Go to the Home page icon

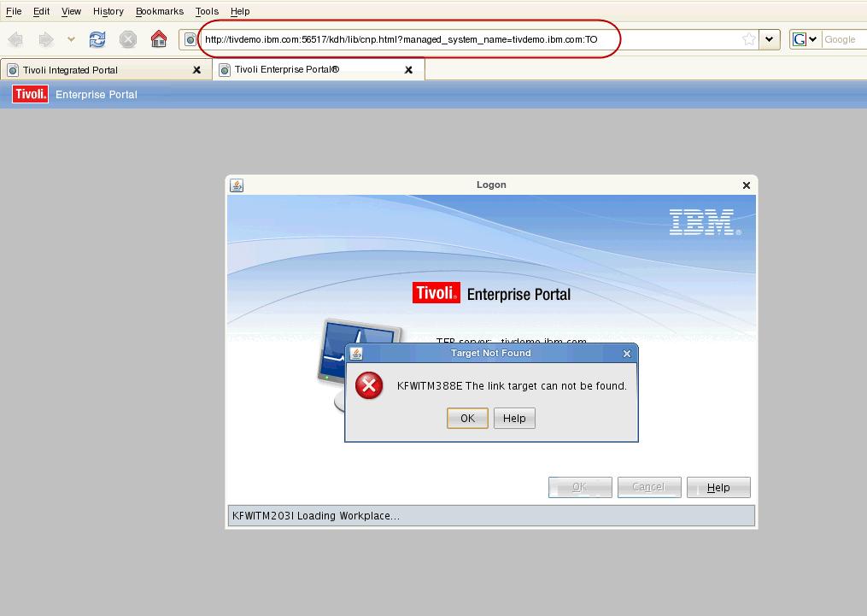pos(159,39)
